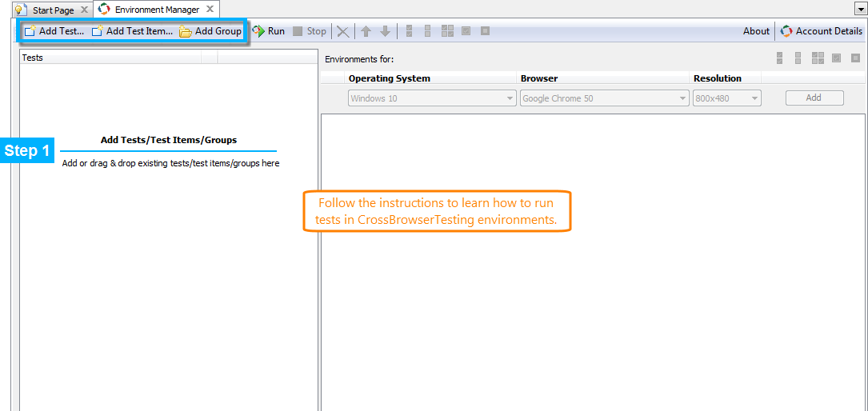Click the delete X icon in toolbar

[x=343, y=31]
